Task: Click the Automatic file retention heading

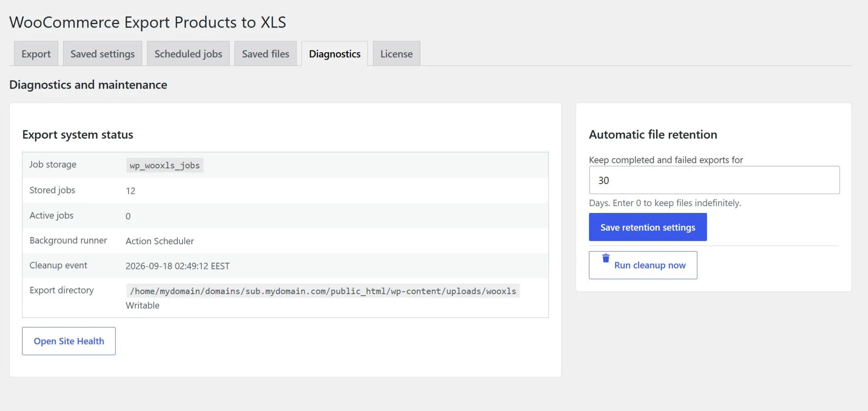Action: point(653,134)
